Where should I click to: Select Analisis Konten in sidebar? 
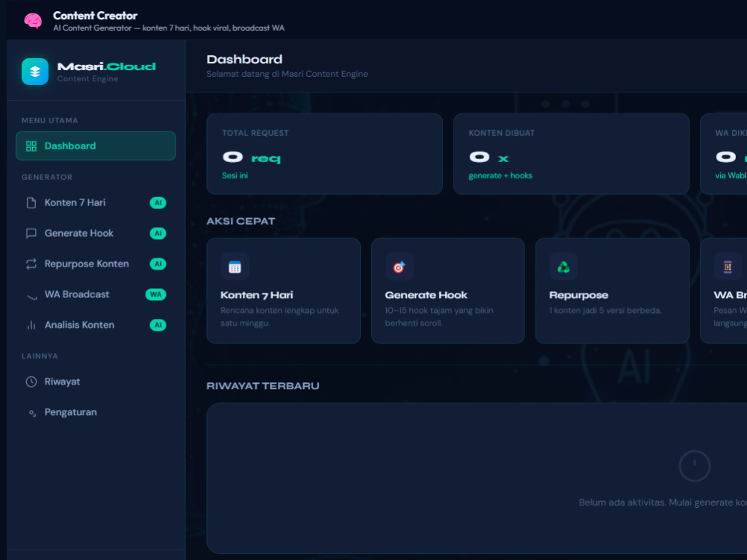[96, 325]
